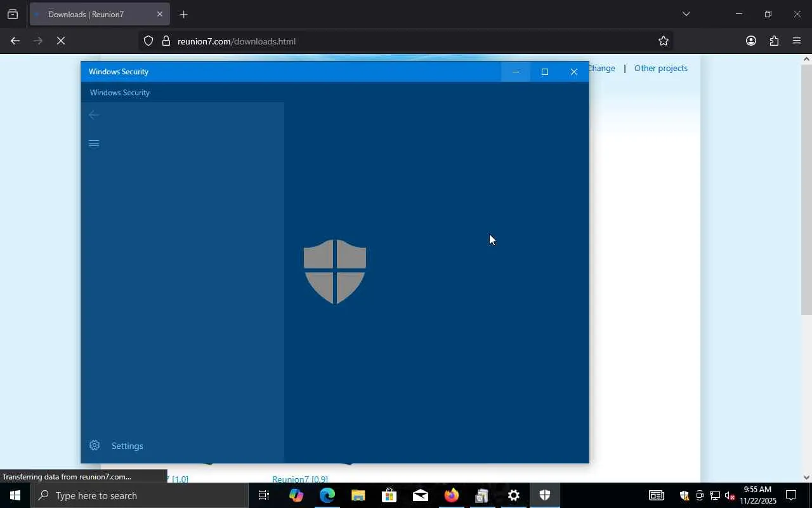The image size is (812, 508).
Task: Maximize the Windows Security window
Action: click(x=545, y=72)
